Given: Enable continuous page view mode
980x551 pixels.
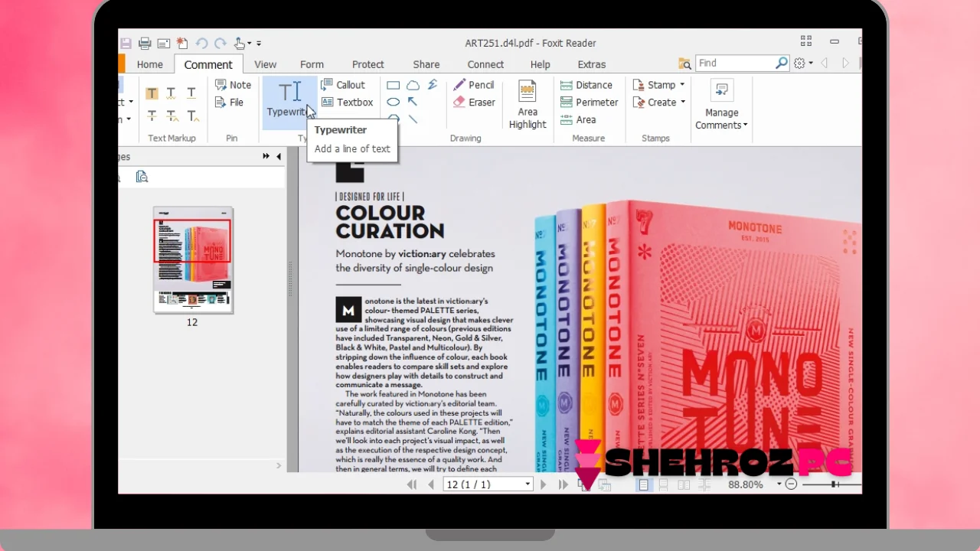Looking at the screenshot, I should pyautogui.click(x=664, y=484).
